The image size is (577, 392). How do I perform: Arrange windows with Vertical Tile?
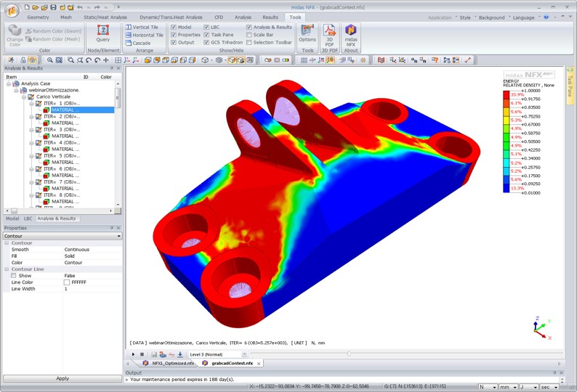(142, 27)
